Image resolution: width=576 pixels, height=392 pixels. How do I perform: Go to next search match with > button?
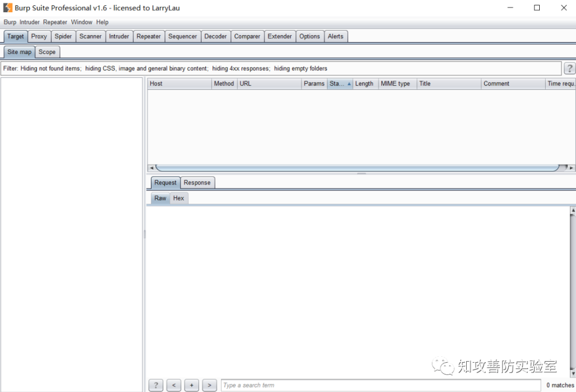tap(210, 385)
